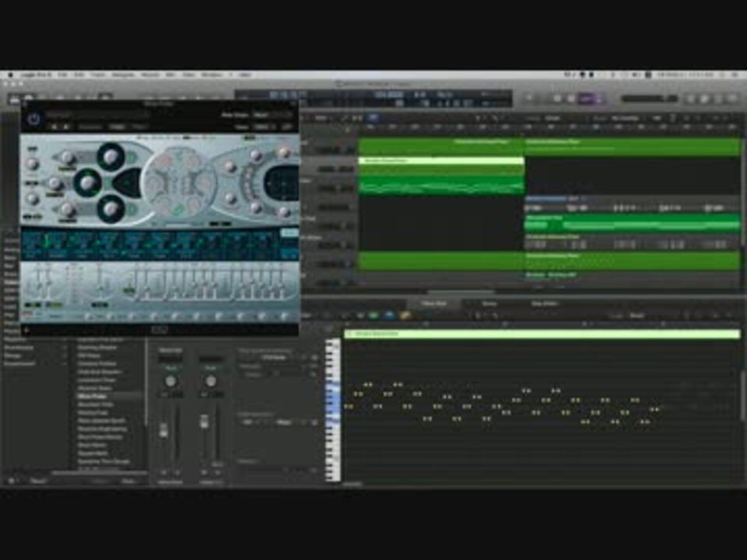
Task: Open the ES2 preset name dropdown
Action: coord(98,115)
